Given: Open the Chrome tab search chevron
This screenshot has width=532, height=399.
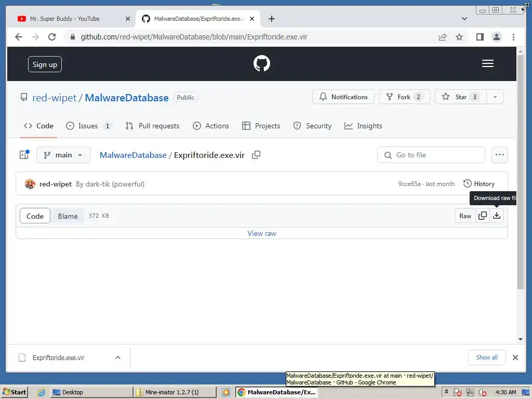Looking at the screenshot, I should [x=464, y=19].
